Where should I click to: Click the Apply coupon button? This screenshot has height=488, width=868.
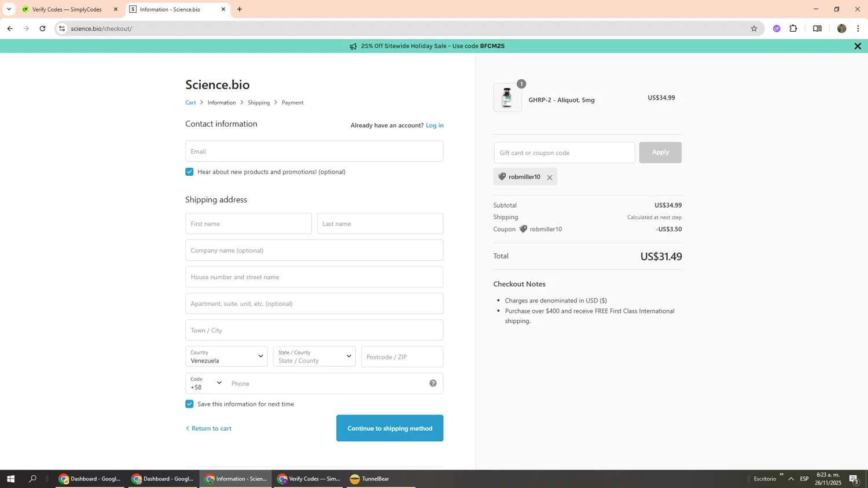click(660, 153)
